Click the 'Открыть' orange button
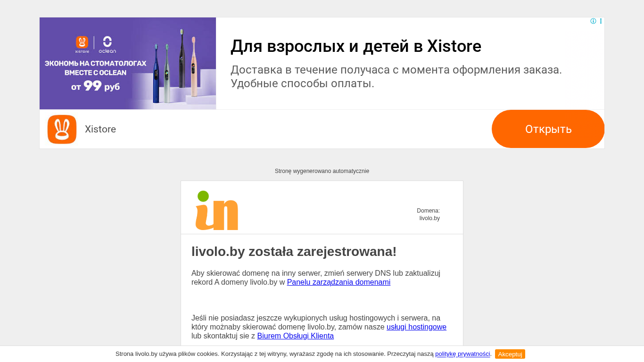The height and width of the screenshot is (362, 644). point(548,129)
